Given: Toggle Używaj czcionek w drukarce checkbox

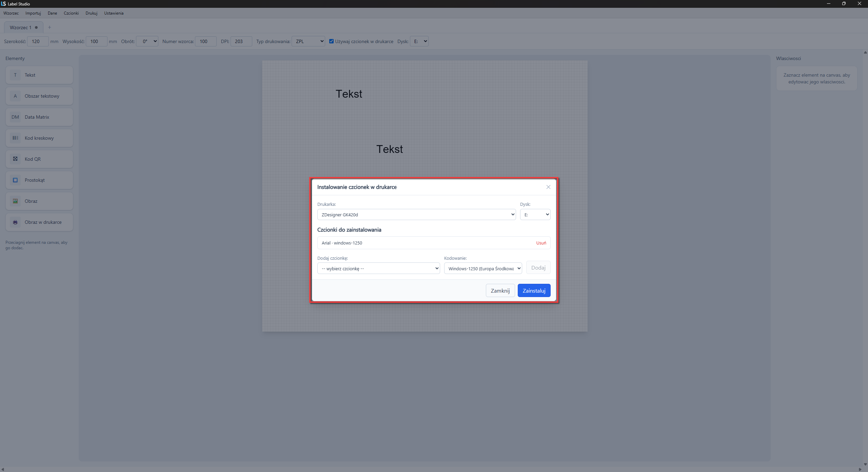Looking at the screenshot, I should coord(331,41).
